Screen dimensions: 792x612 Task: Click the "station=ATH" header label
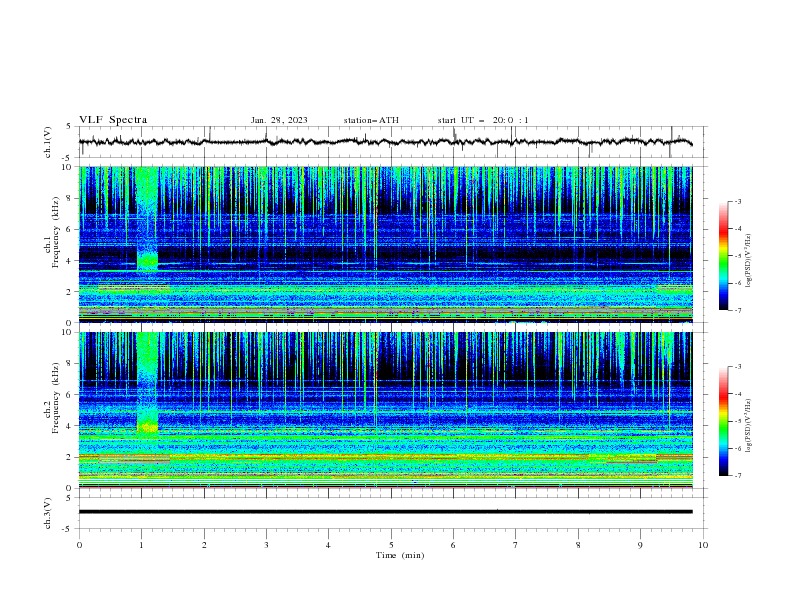(371, 120)
